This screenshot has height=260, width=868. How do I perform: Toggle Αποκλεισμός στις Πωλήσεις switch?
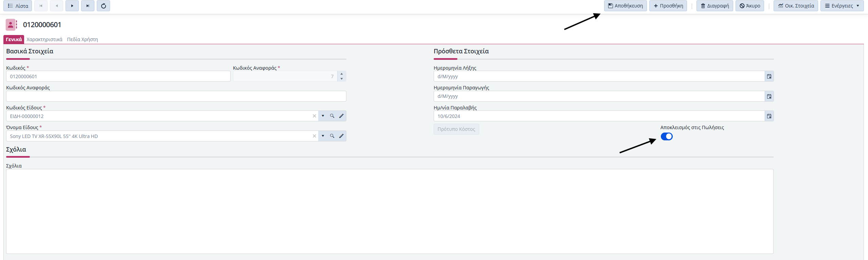click(666, 136)
